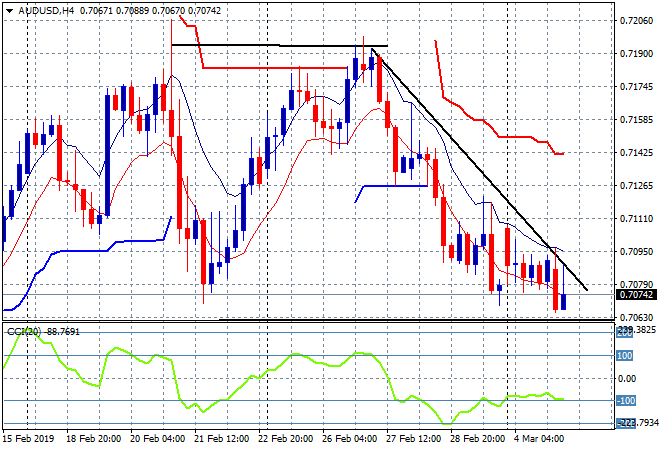Select the AUDUSD,H4 symbol label
The height and width of the screenshot is (450, 660).
click(46, 11)
